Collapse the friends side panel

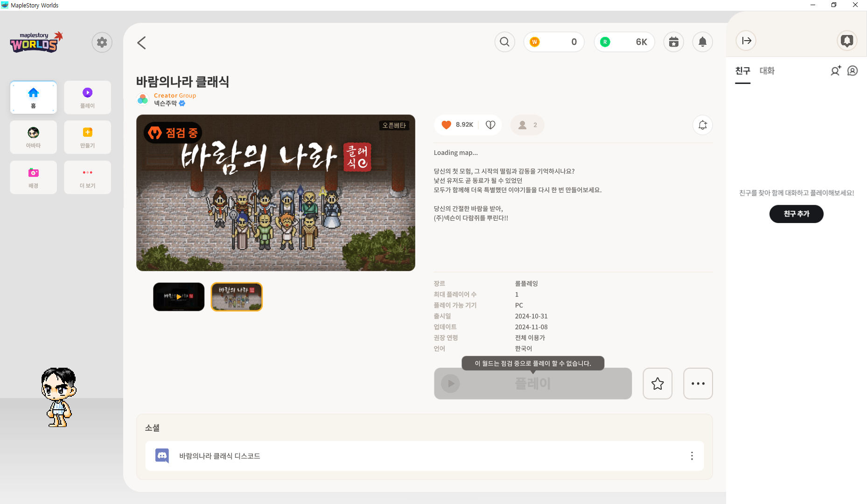pos(746,41)
